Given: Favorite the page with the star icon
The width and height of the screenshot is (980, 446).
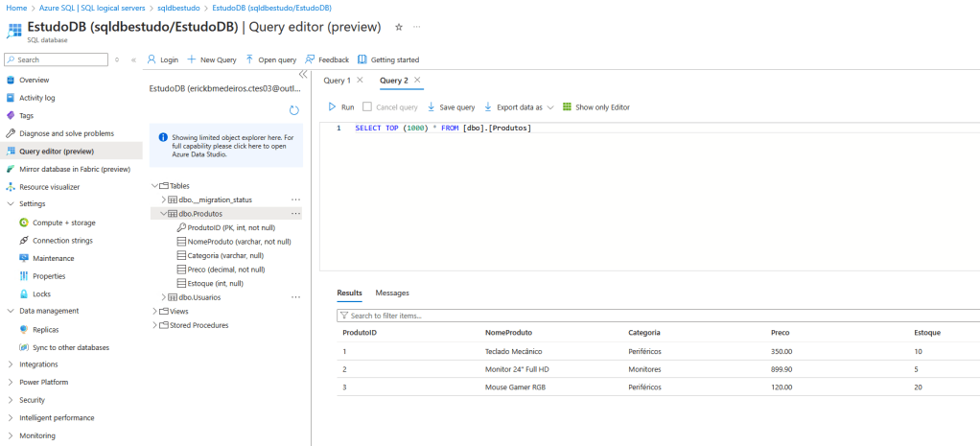Looking at the screenshot, I should (399, 27).
